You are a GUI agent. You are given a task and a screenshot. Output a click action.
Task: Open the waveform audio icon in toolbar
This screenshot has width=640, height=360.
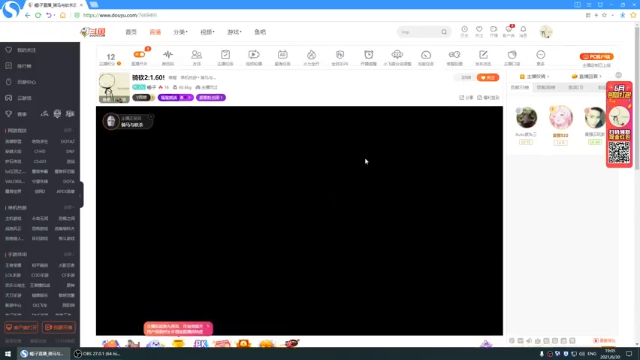(x=168, y=54)
